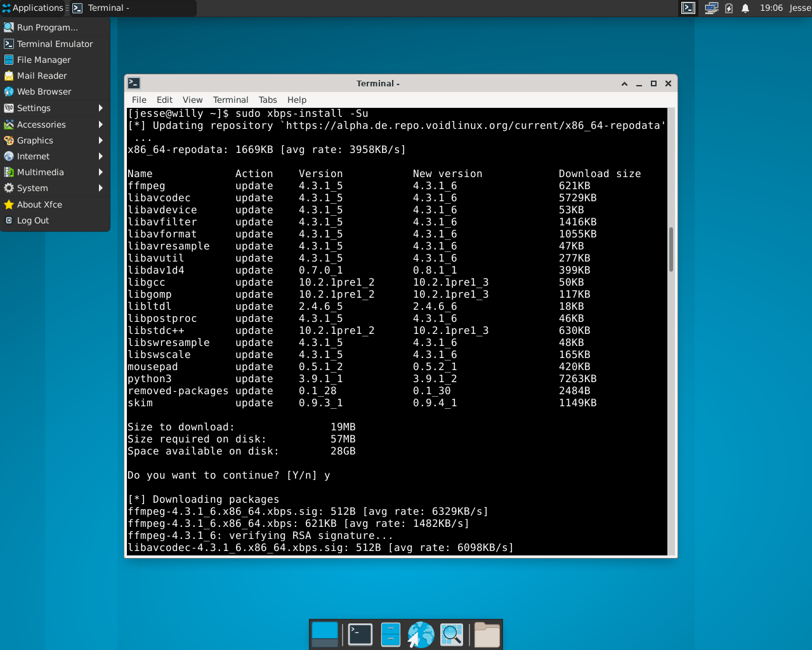Viewport: 812px width, 650px height.
Task: Expand the Internet submenu
Action: pyautogui.click(x=55, y=156)
